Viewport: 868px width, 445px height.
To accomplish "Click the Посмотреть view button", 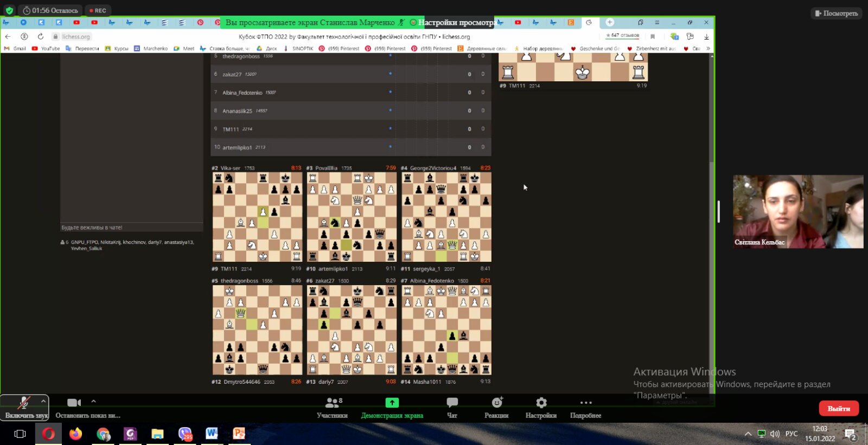I will click(x=836, y=13).
